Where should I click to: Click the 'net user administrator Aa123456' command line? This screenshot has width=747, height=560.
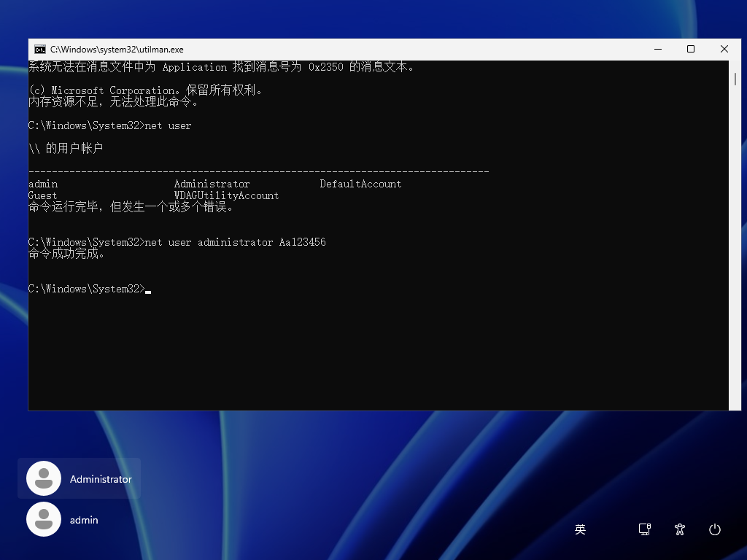(177, 242)
